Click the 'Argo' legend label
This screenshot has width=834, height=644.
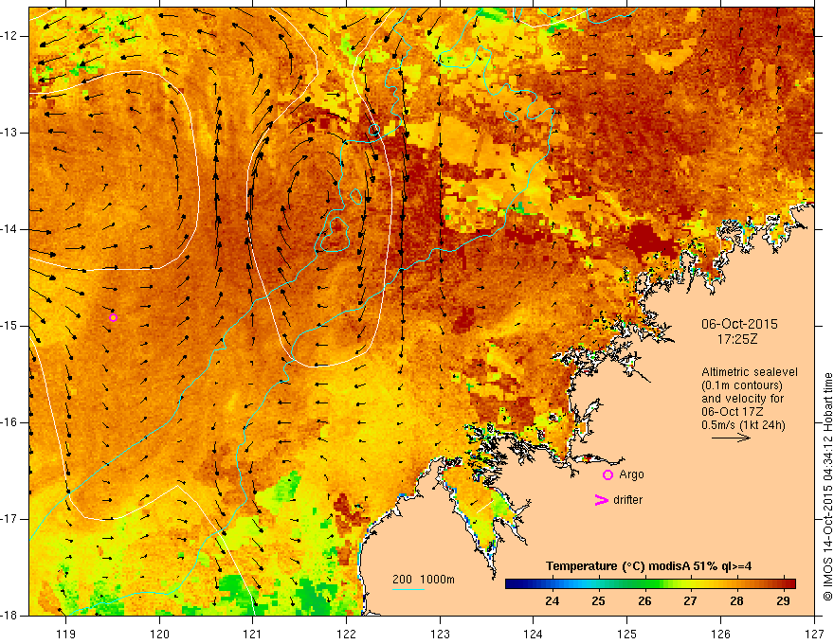pos(631,474)
